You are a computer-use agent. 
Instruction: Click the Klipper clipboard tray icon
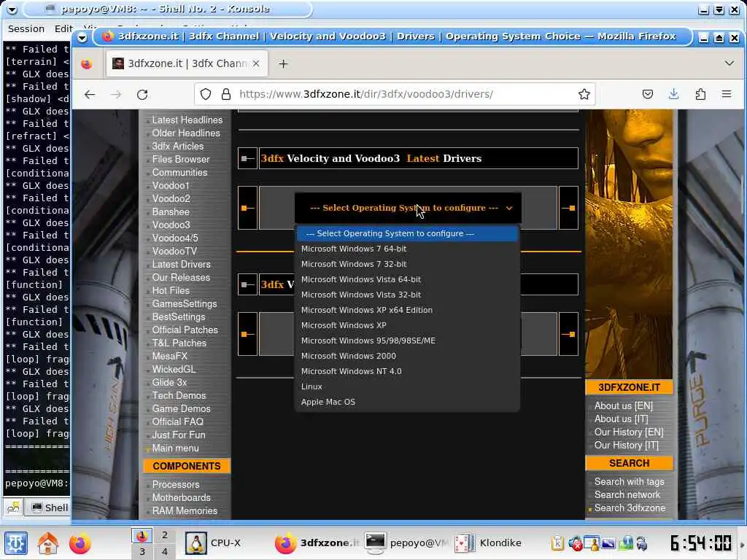[557, 542]
